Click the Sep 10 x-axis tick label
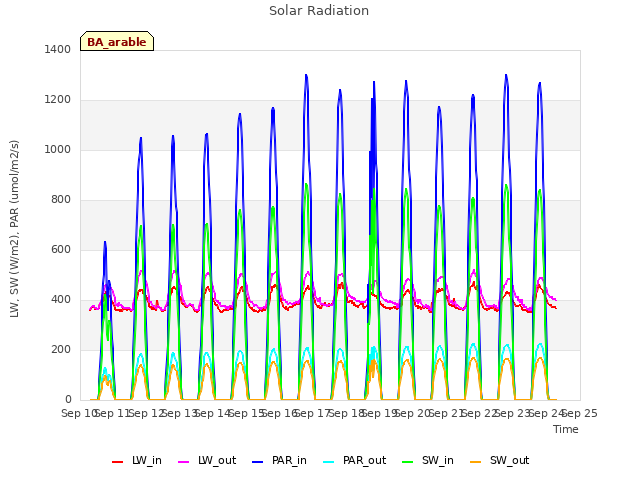 79,413
